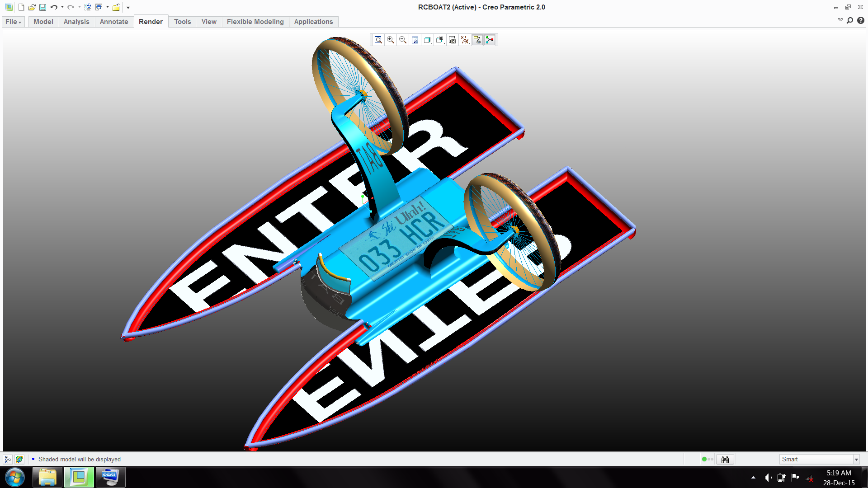Open the Help question mark icon
868x488 pixels.
[861, 20]
